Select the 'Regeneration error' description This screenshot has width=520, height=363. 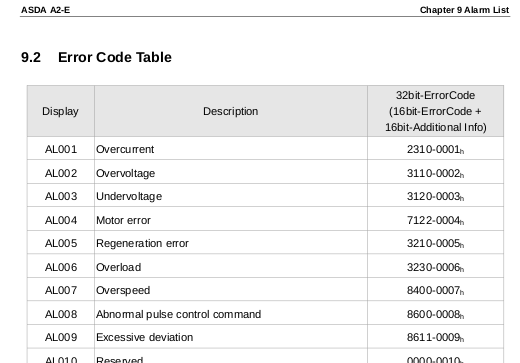142,243
